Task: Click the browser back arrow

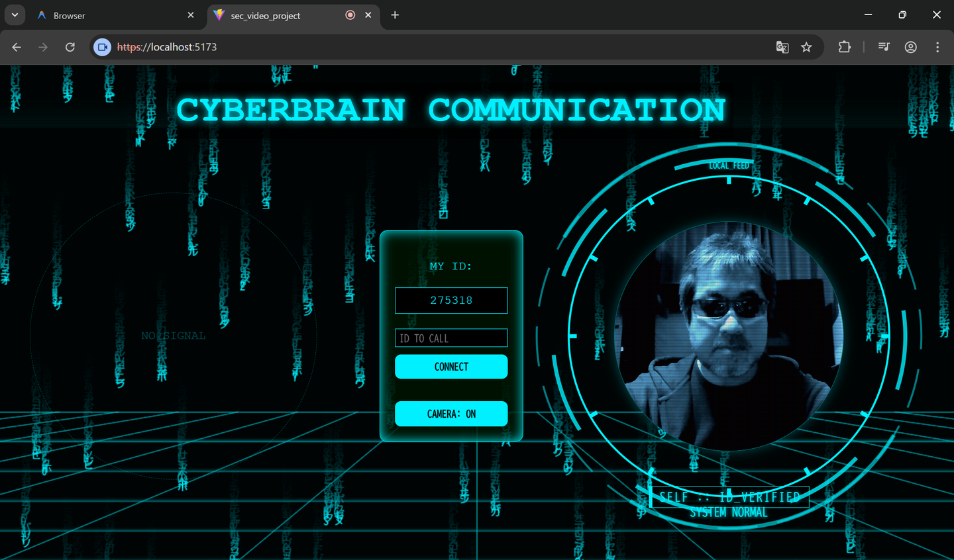Action: pyautogui.click(x=17, y=47)
